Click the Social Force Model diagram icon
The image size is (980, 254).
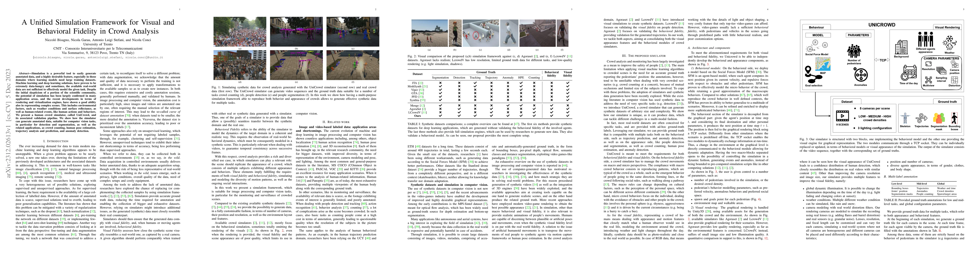[817, 46]
